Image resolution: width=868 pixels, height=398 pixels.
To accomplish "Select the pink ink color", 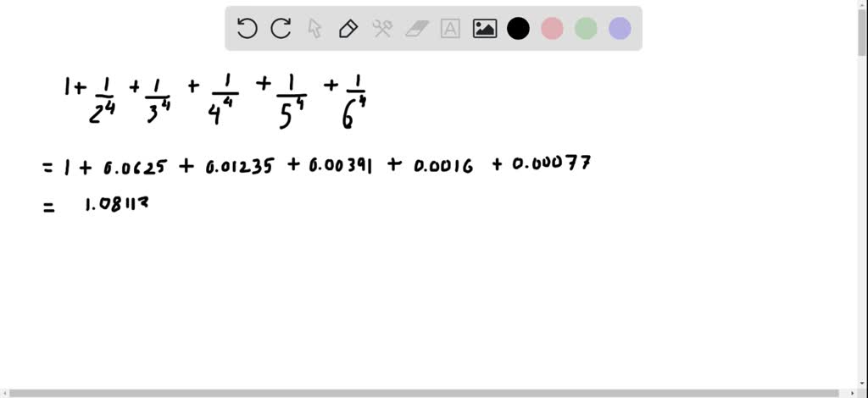I will [x=552, y=28].
